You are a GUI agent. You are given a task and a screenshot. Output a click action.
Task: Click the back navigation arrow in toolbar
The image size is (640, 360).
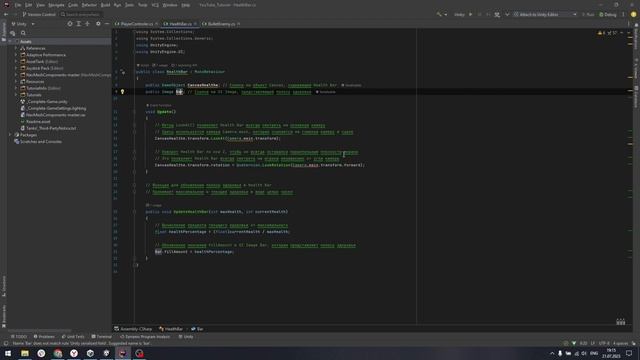coord(6,14)
